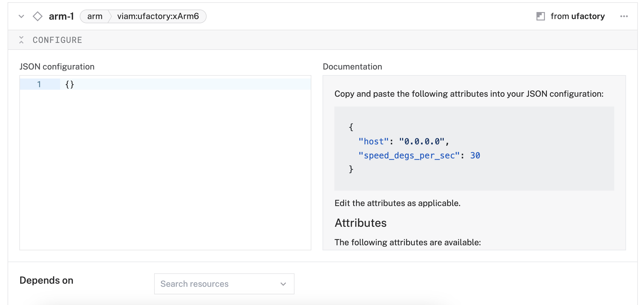This screenshot has width=644, height=305.
Task: Select the arm-1 component name
Action: click(x=61, y=16)
